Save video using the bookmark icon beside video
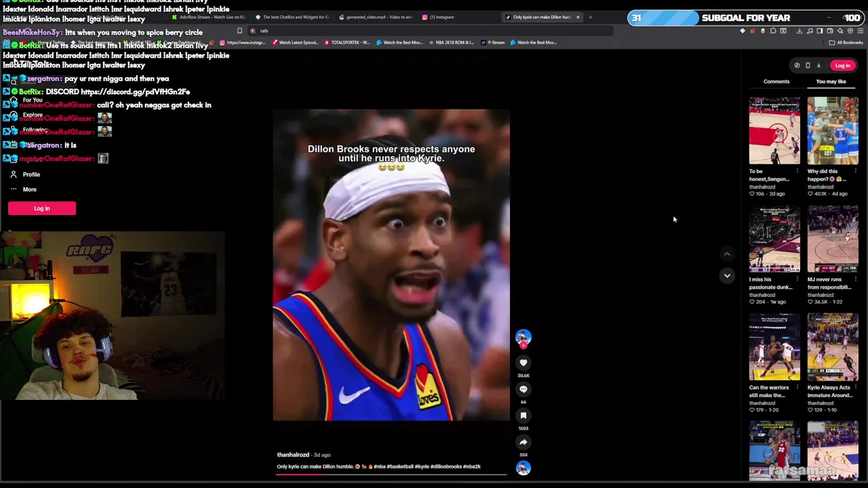Screen dimensions: 868x488 523,415
